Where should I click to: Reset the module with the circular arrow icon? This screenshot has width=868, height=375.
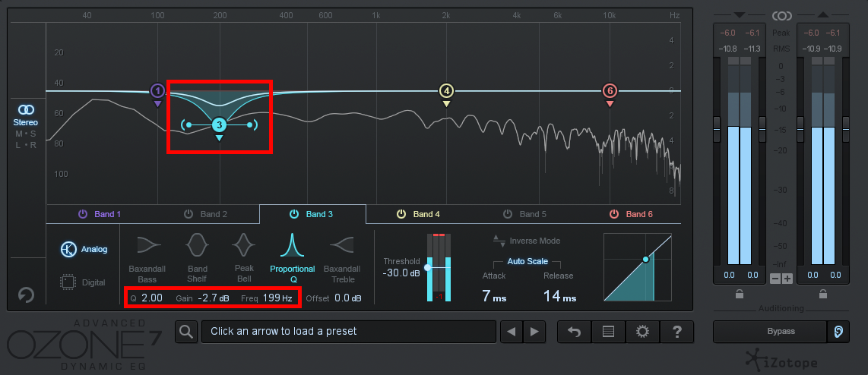click(x=26, y=295)
